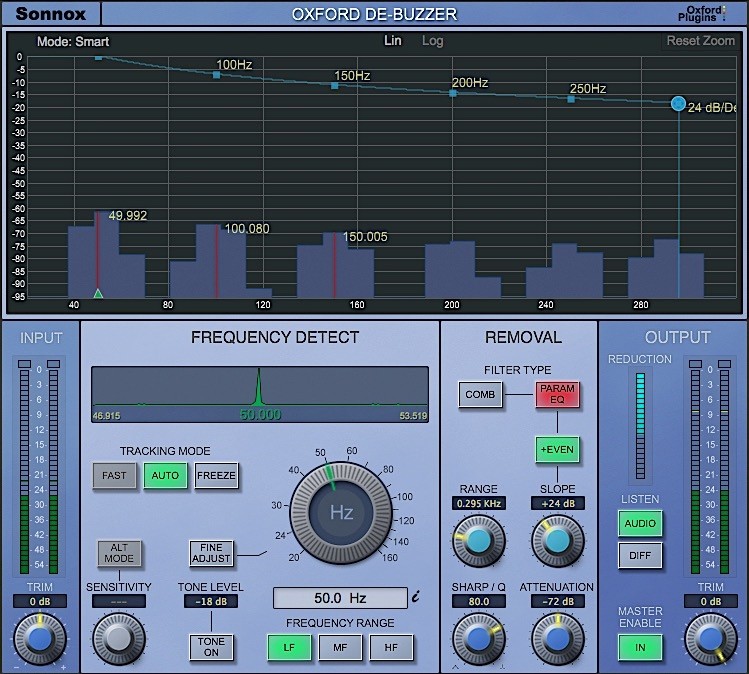Click Reset Zoom
Viewport: 749px width, 674px height.
coord(700,41)
